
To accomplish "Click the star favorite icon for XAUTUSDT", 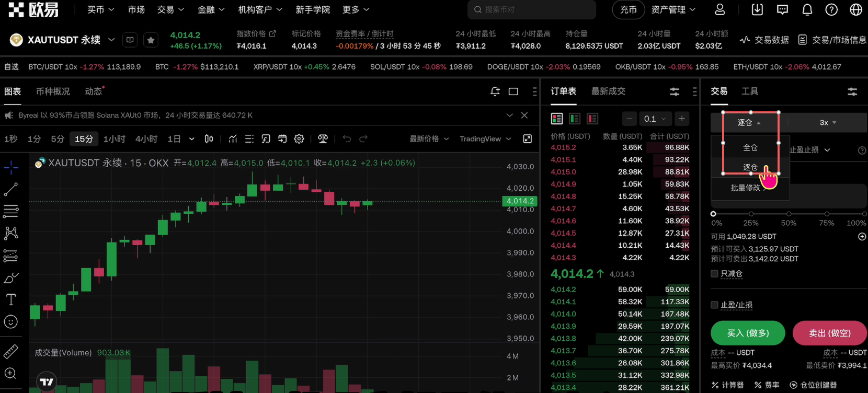I will (151, 40).
